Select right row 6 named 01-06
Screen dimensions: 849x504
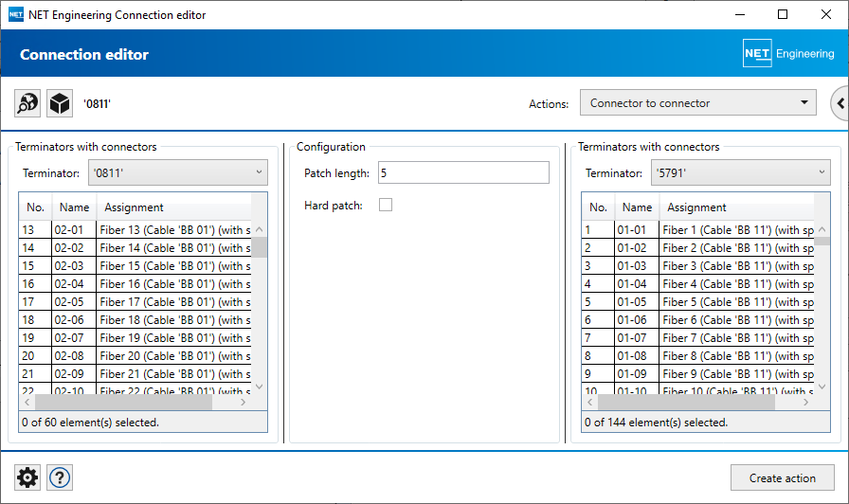pos(698,319)
